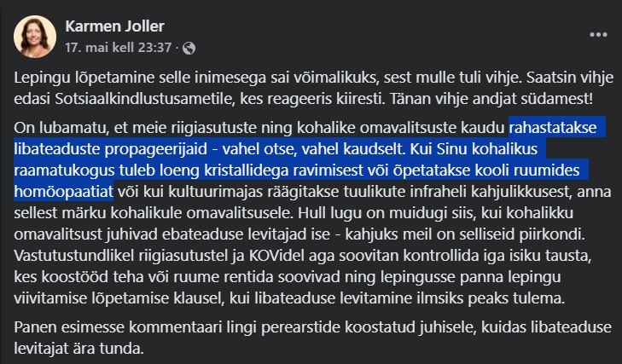
Task: Open Karmen Joller's profile picture
Action: coord(35,37)
